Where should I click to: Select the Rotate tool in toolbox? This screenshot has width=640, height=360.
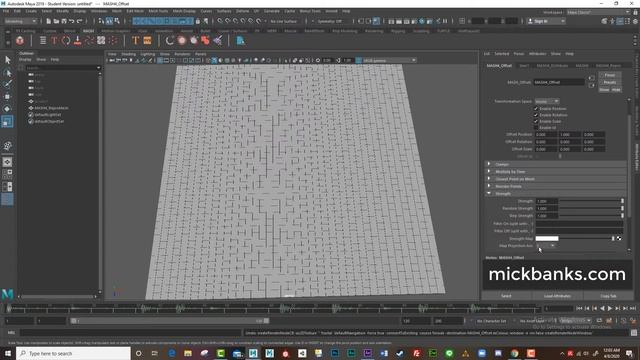click(7, 109)
